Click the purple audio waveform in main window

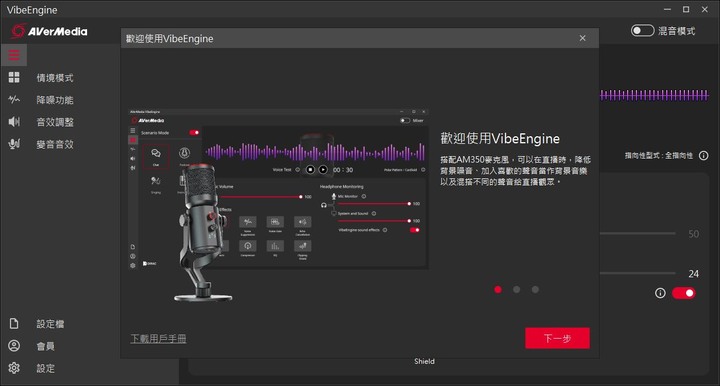click(654, 95)
